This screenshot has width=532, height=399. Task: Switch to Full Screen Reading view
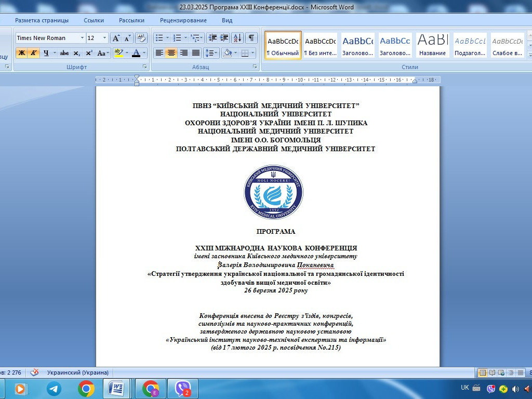coord(492,373)
